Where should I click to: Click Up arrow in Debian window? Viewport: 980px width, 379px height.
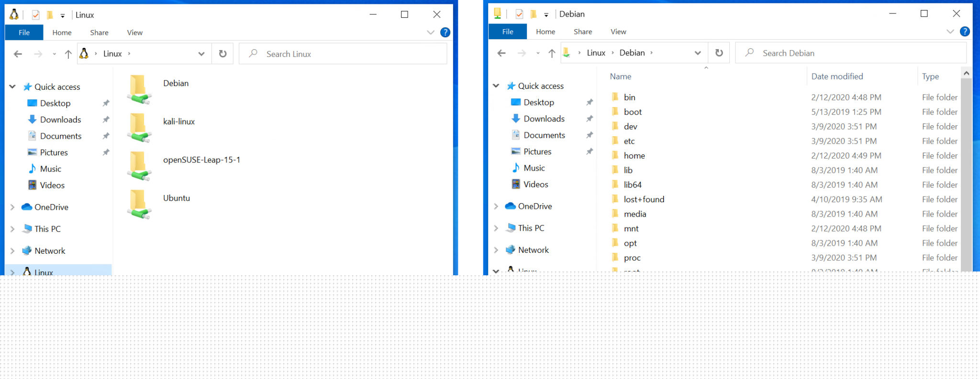552,53
